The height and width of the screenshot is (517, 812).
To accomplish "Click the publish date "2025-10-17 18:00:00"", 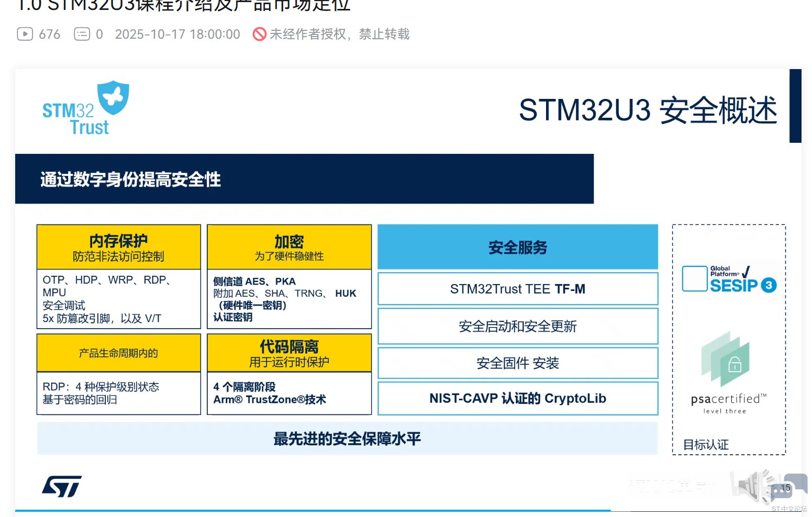I will pyautogui.click(x=177, y=34).
